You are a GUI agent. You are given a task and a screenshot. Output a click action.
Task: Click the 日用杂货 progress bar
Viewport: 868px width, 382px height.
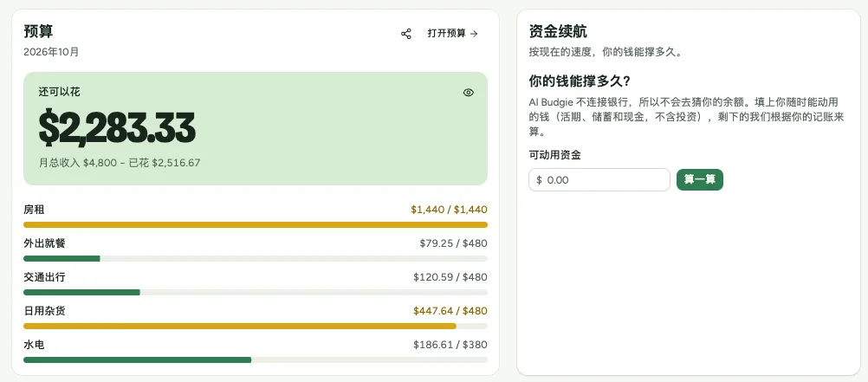256,326
